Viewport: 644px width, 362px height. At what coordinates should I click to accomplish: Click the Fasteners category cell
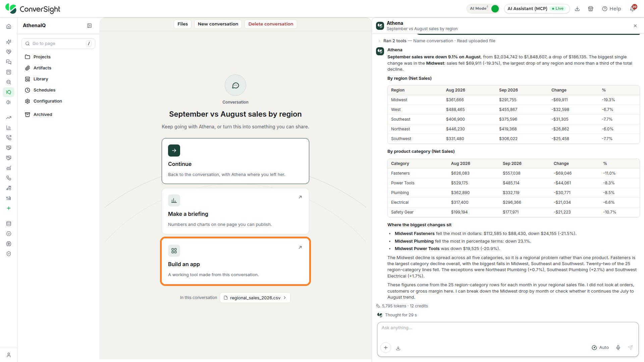pyautogui.click(x=400, y=173)
